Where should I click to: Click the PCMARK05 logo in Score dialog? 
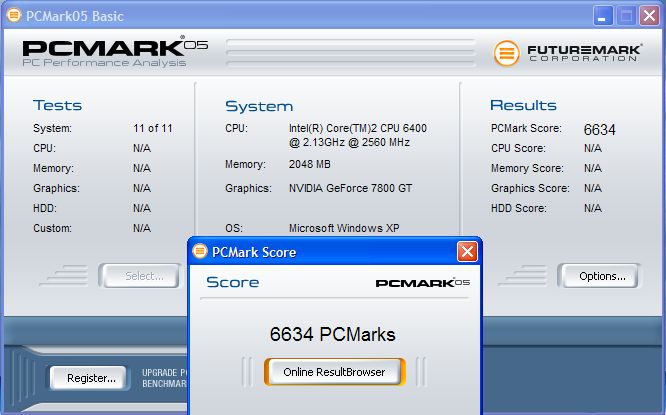[423, 282]
